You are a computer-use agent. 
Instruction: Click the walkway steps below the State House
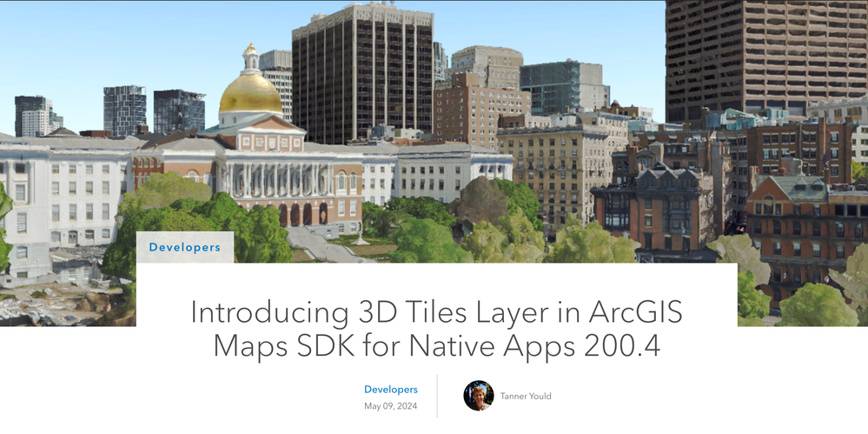(320, 244)
